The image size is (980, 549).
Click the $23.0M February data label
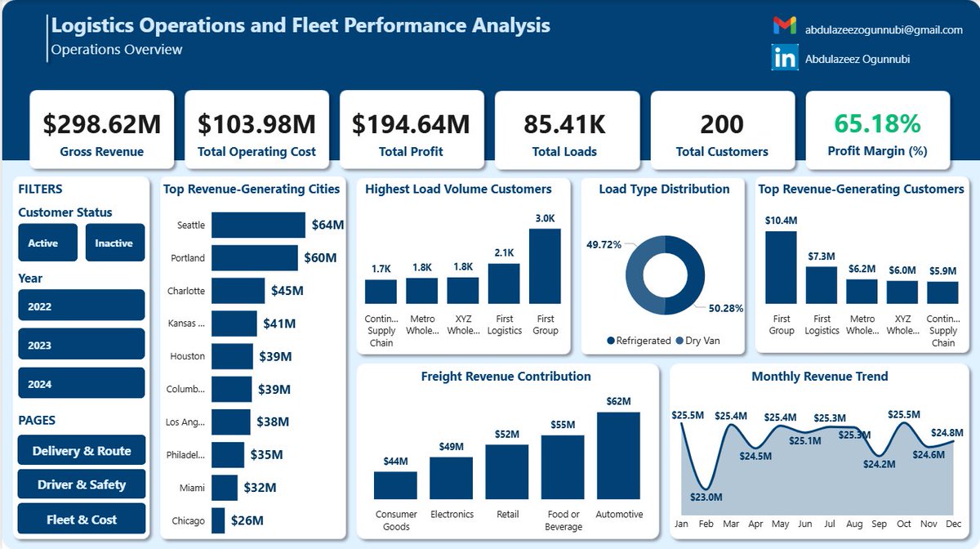708,498
